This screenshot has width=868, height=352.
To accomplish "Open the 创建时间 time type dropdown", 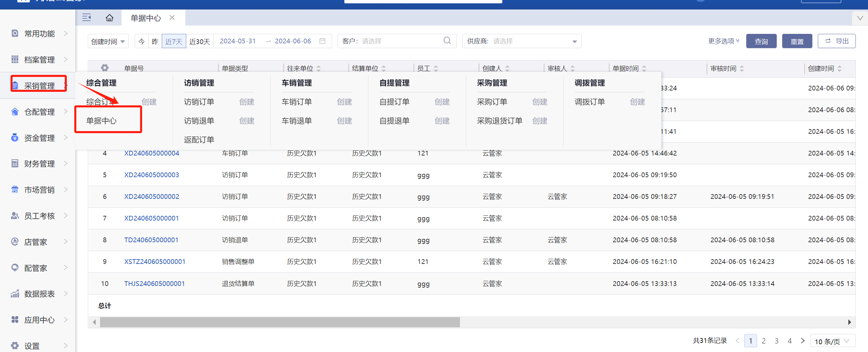I will [x=108, y=41].
